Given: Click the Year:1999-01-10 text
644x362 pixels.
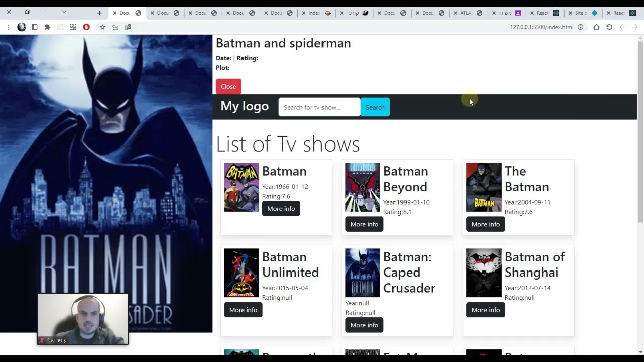Looking at the screenshot, I should tap(407, 202).
